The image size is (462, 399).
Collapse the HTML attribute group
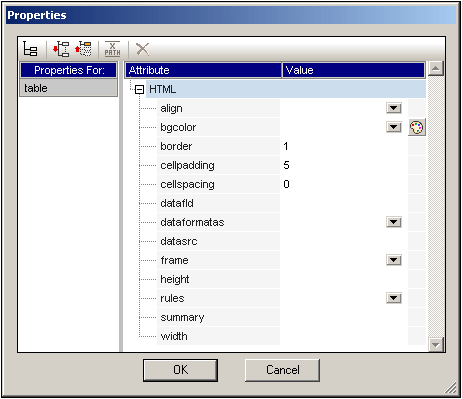tap(139, 89)
